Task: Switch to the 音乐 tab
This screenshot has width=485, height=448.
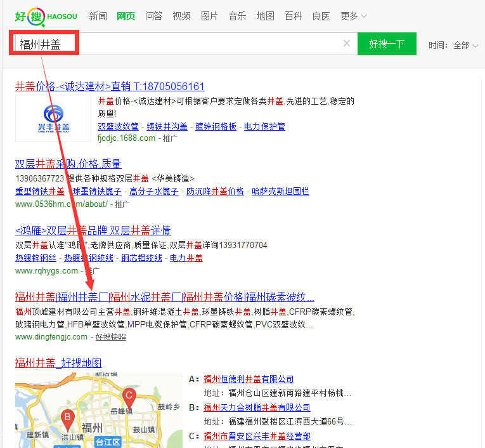Action: coord(237,16)
